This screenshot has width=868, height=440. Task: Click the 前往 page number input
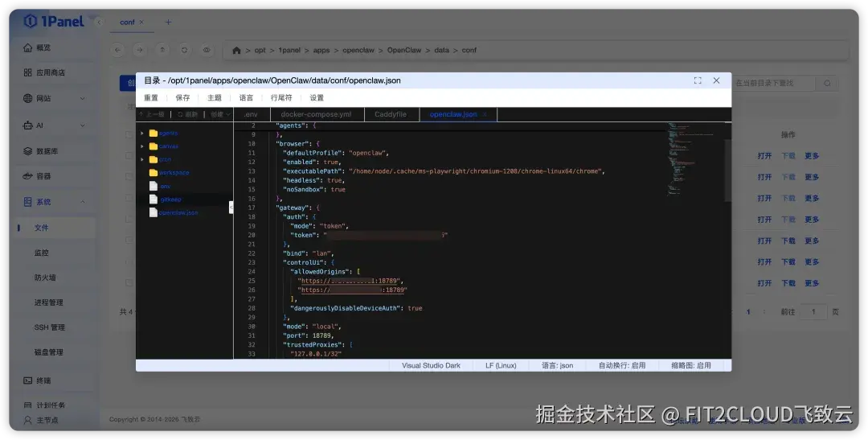(813, 312)
